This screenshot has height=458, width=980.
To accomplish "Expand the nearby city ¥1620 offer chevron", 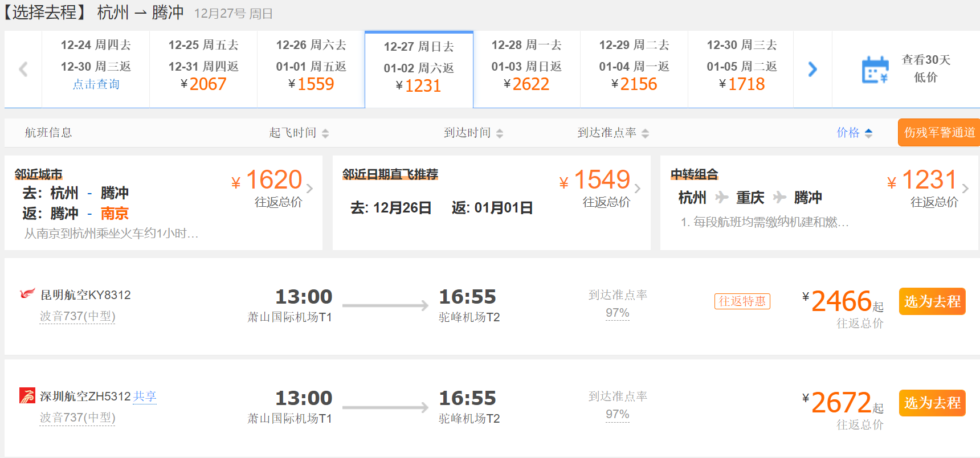I will tap(309, 188).
